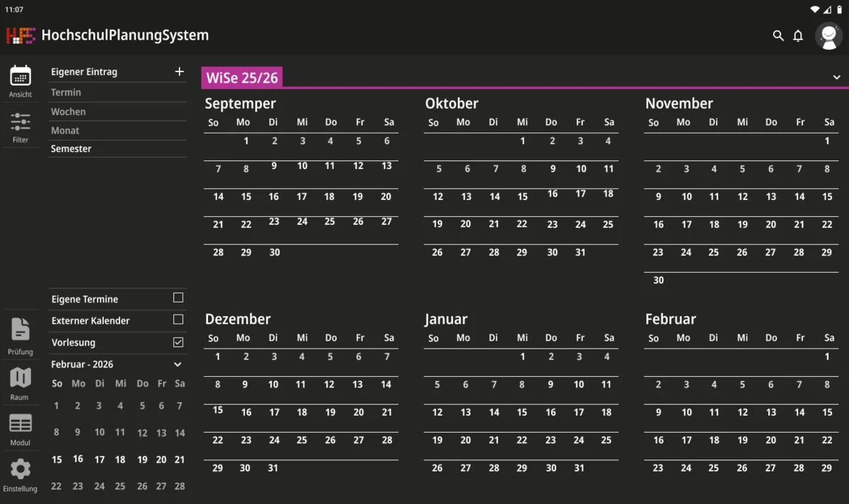This screenshot has width=849, height=504.
Task: Open the Ansicht calendar view icon
Action: 21,76
